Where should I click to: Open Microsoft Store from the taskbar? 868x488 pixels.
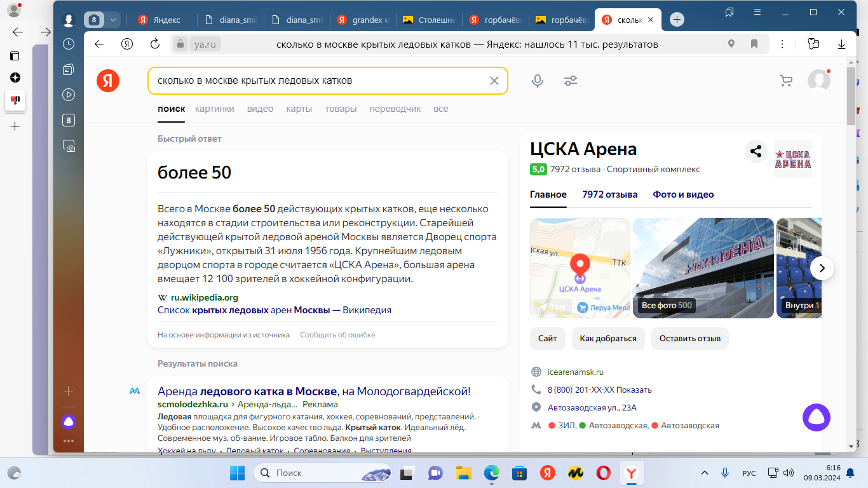click(519, 473)
